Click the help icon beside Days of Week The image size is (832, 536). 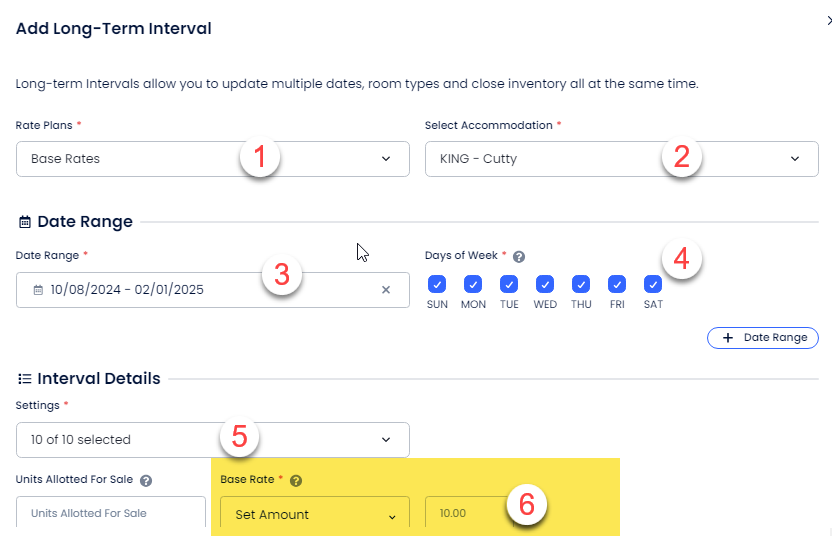click(519, 256)
